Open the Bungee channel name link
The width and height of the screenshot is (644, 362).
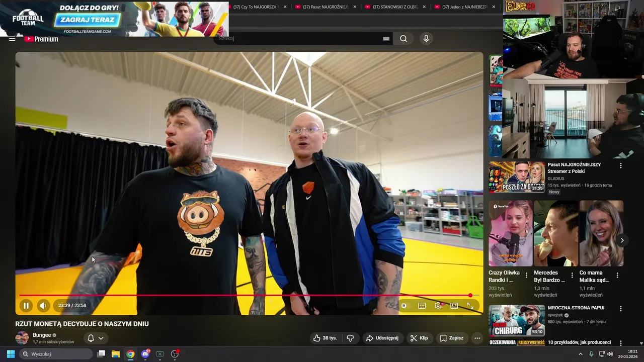(42, 335)
